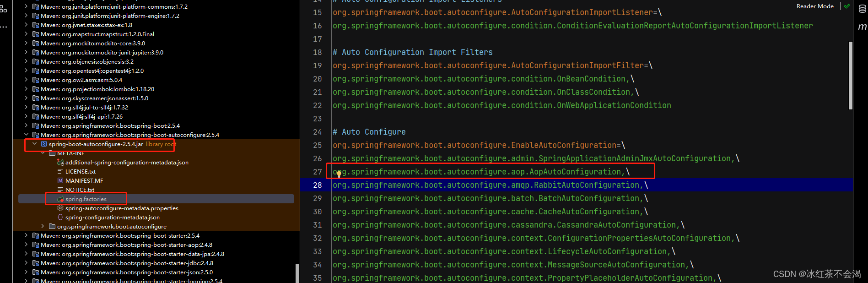
Task: Select Maven spring-boot-starter-json:2.5.0 entry
Action: click(x=127, y=272)
